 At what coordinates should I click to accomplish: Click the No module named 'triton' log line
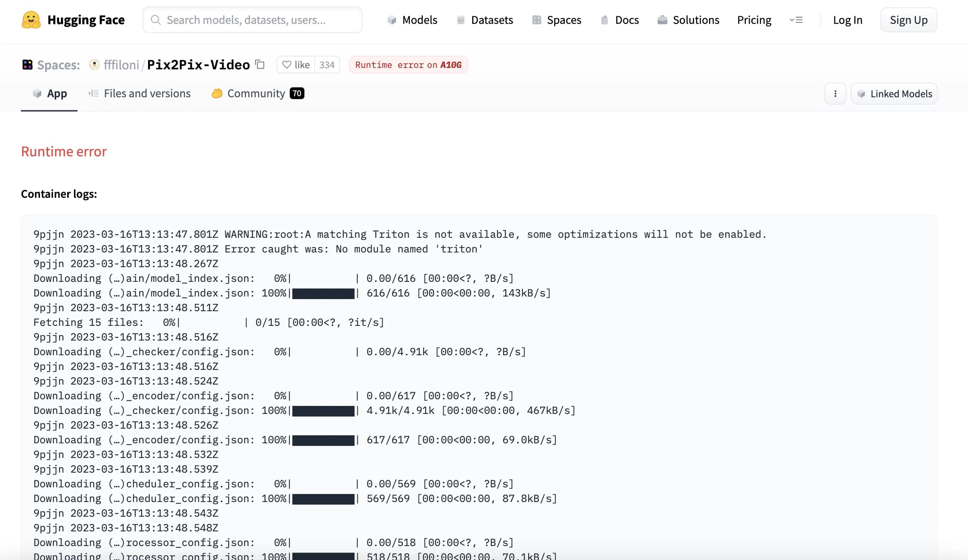[258, 249]
